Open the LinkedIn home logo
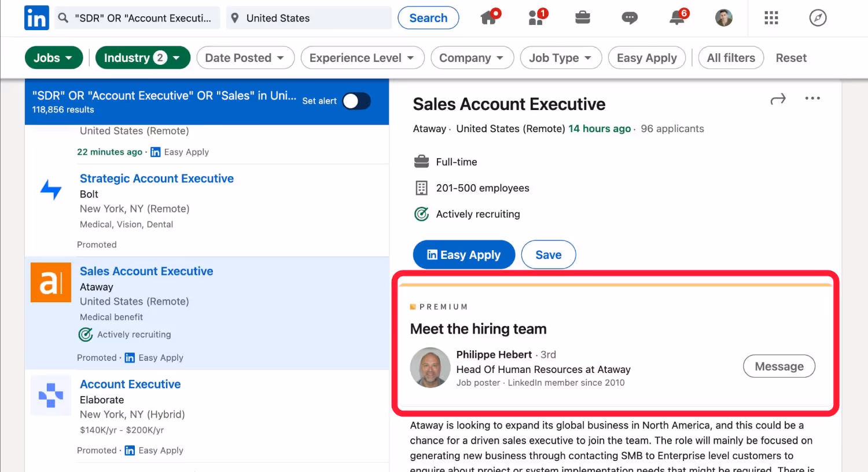This screenshot has height=472, width=868. point(36,18)
